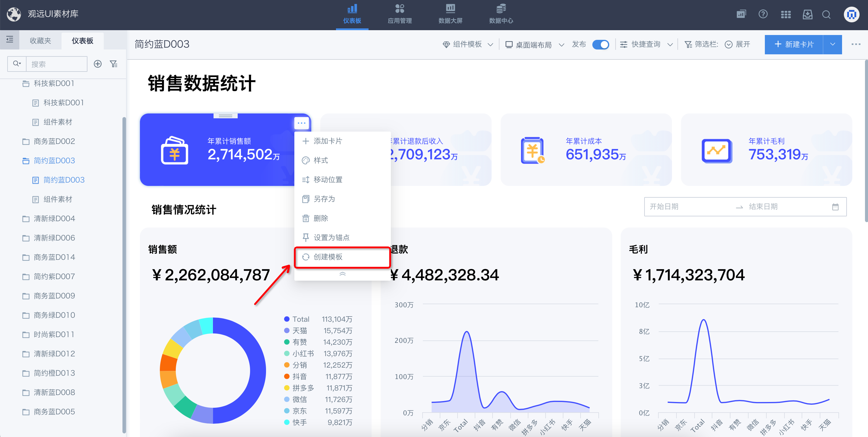Open the search type magnifier dropdown
868x437 pixels.
[x=17, y=64]
